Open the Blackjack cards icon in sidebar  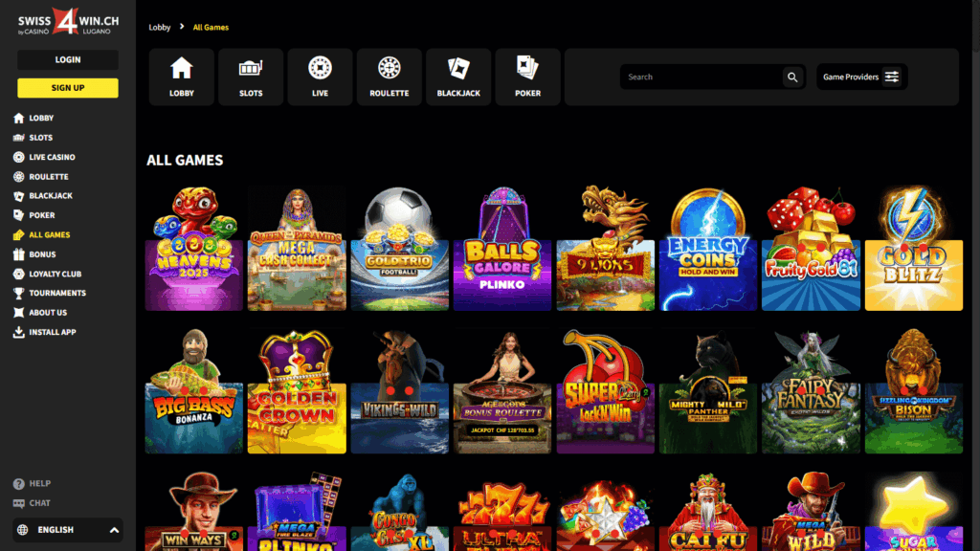pyautogui.click(x=19, y=196)
